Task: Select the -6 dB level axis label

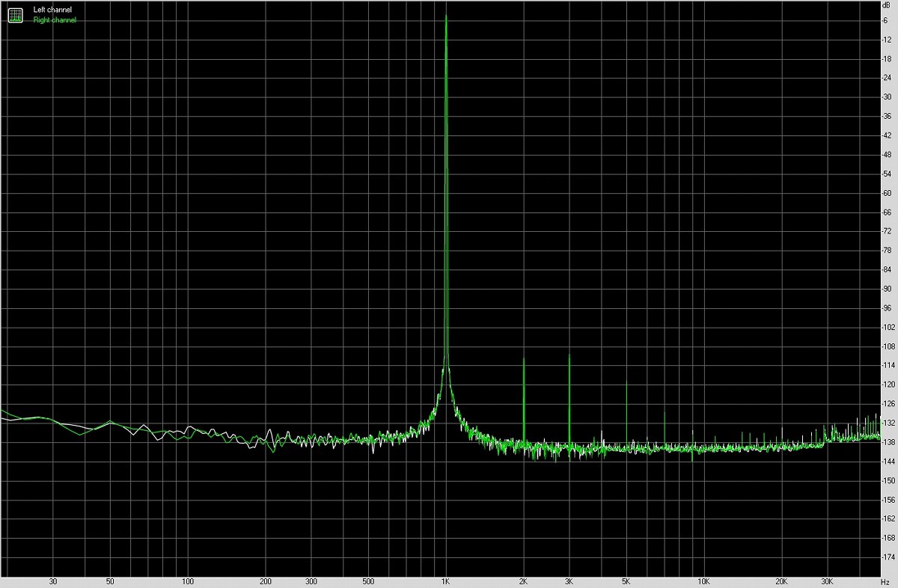Action: coord(886,20)
